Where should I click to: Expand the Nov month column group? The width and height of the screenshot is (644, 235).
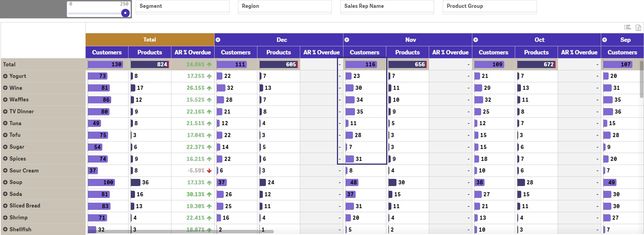pyautogui.click(x=347, y=40)
